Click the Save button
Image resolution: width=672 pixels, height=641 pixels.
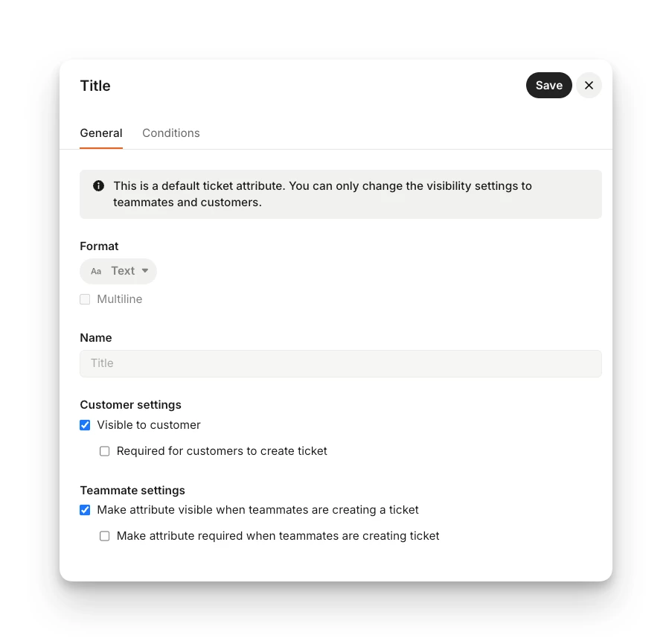point(548,86)
